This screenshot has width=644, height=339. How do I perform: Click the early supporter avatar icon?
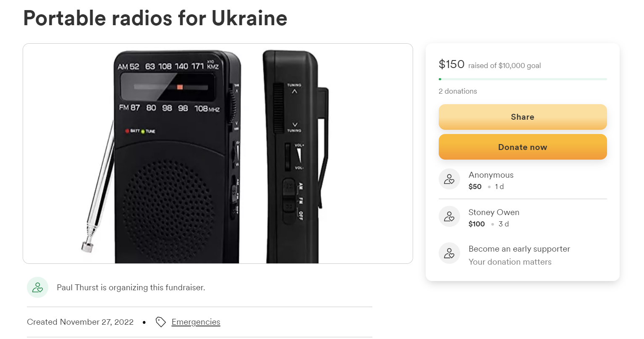pos(449,253)
